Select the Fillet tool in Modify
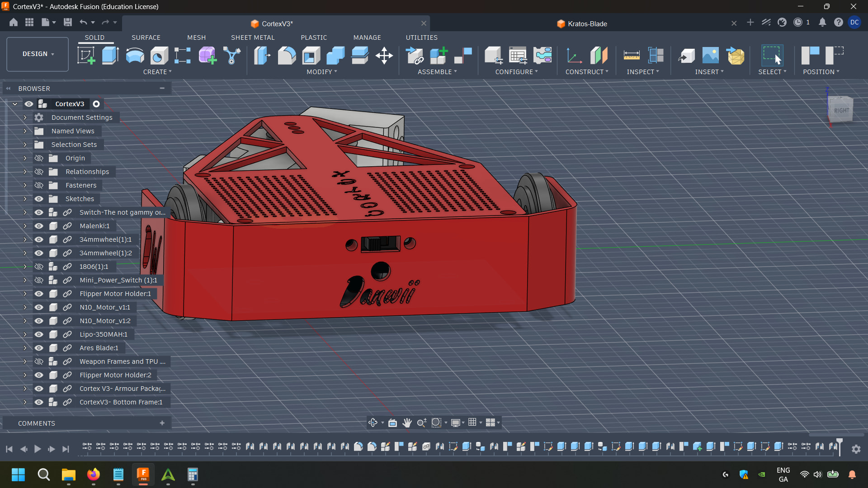 [x=287, y=56]
